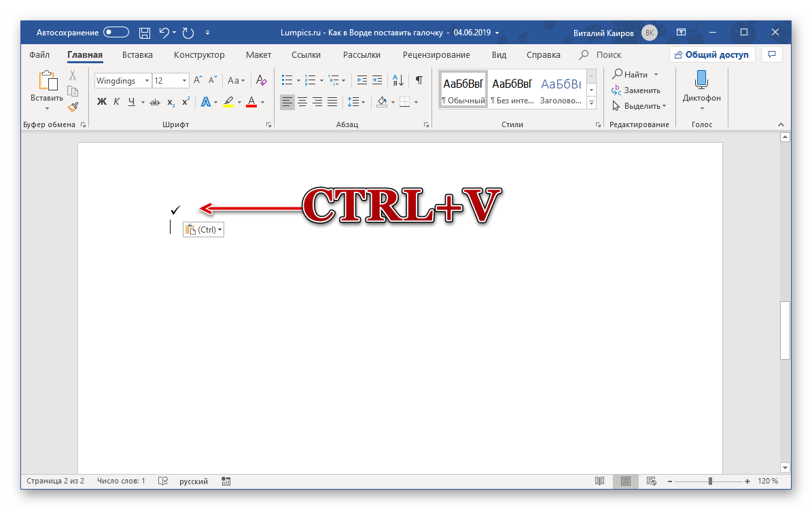
Task: Click the Общий доступ button
Action: (x=712, y=54)
